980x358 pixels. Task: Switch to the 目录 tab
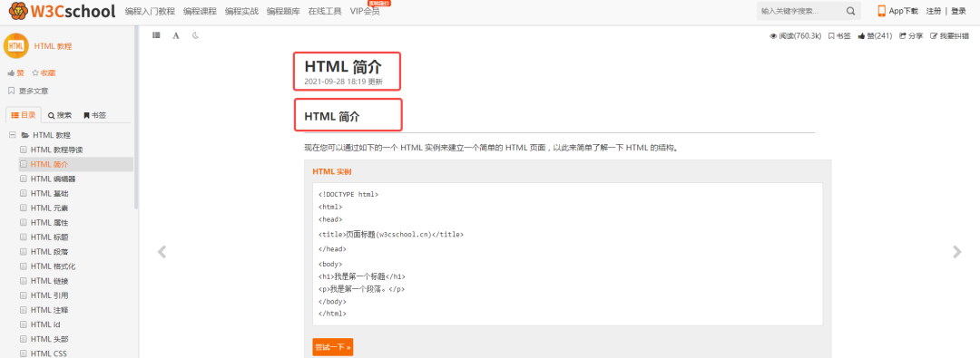23,115
